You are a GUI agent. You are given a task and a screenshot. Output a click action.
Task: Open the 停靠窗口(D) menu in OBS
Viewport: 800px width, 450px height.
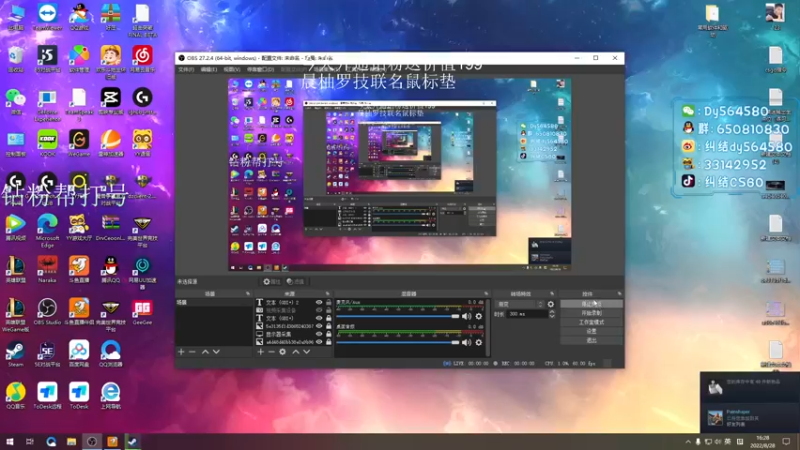[260, 69]
